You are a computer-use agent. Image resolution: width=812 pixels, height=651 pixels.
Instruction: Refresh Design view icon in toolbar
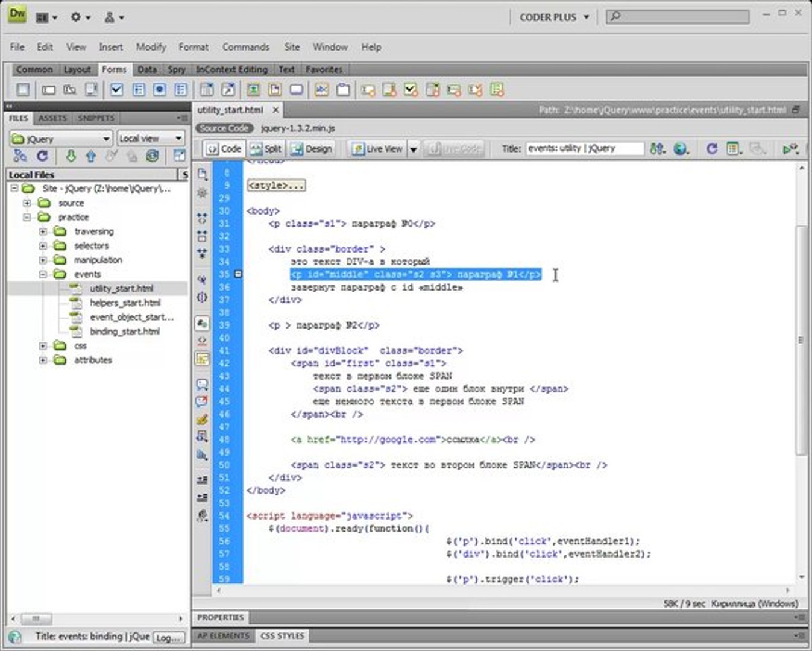point(712,148)
